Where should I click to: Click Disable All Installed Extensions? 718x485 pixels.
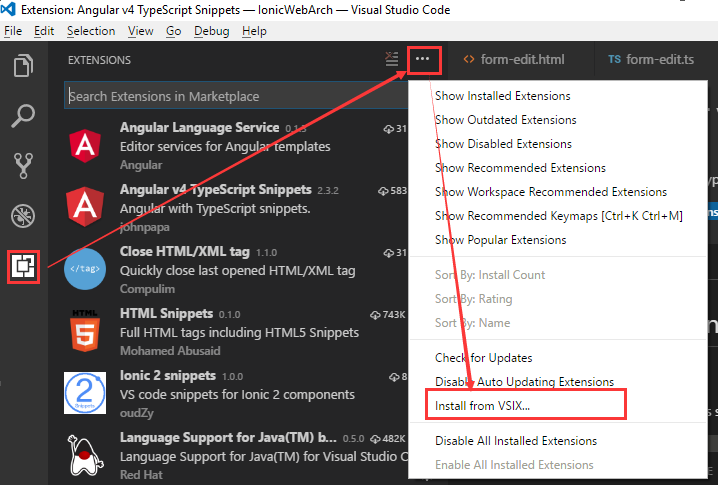pyautogui.click(x=516, y=441)
